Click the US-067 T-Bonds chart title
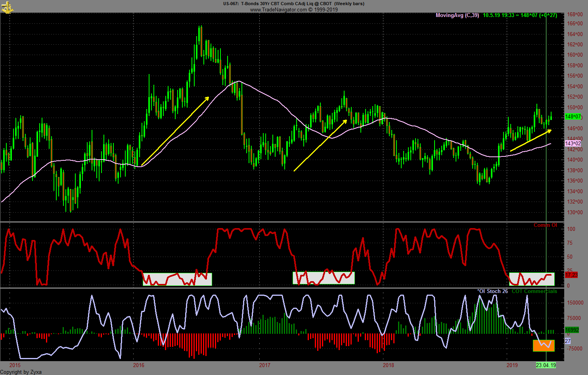 point(293,4)
